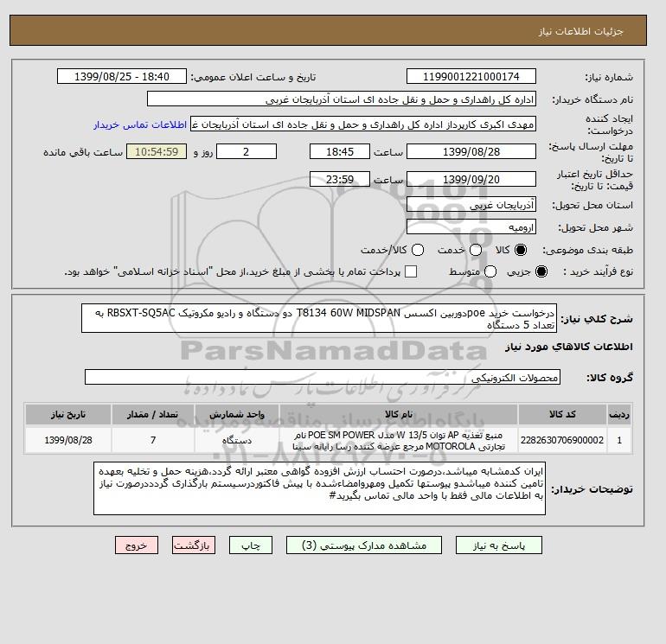Click the buyer notes text area

point(319,488)
